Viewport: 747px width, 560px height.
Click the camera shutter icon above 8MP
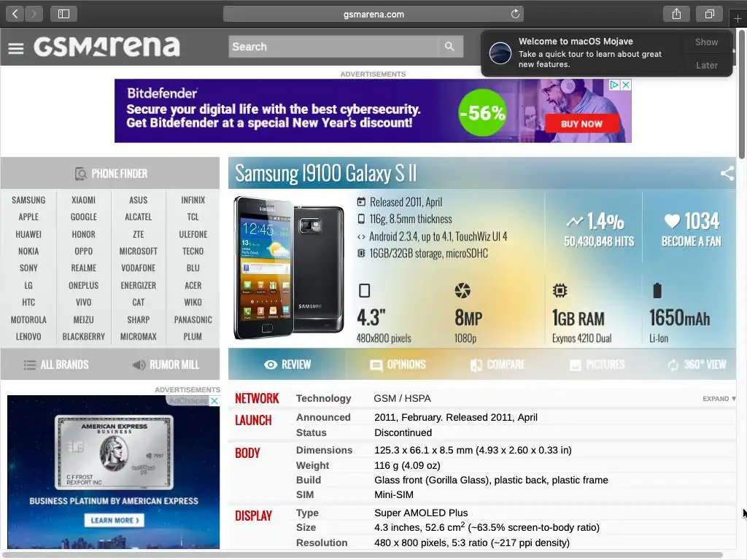pyautogui.click(x=462, y=290)
